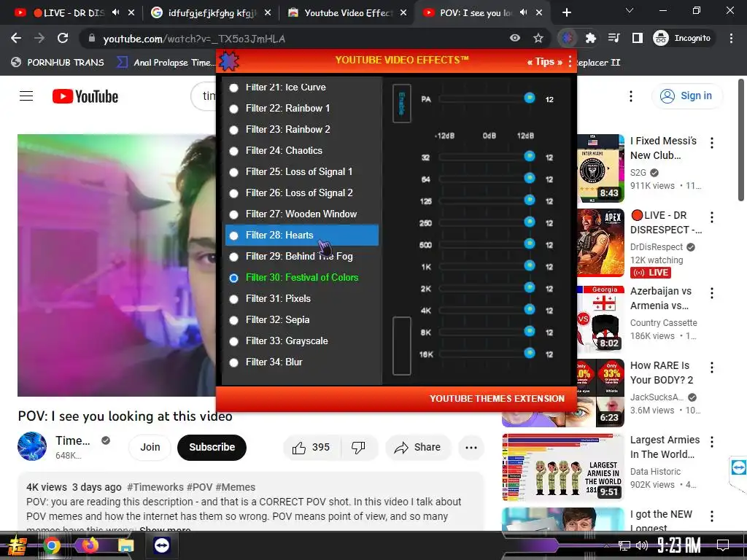The height and width of the screenshot is (560, 747).
Task: Open options for How RARE Is Your BODY video
Action: (712, 367)
